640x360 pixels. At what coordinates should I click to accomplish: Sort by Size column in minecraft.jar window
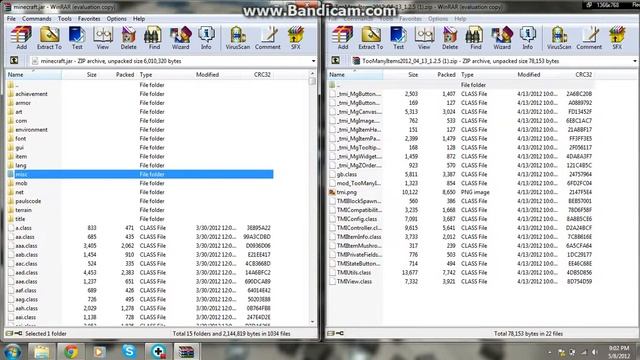click(80, 75)
